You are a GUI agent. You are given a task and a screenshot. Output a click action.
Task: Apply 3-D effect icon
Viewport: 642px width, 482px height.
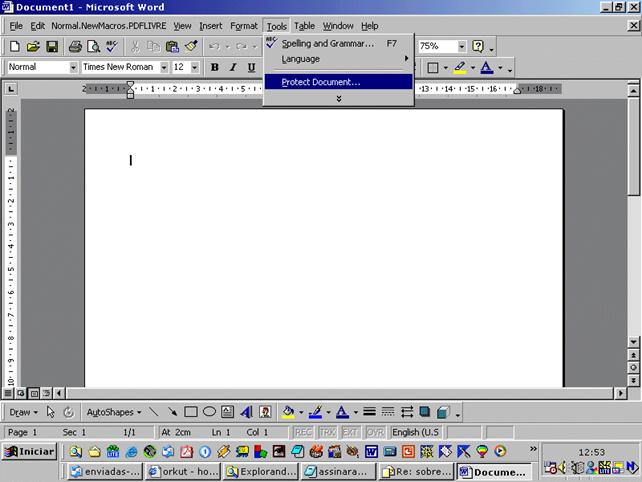point(443,412)
